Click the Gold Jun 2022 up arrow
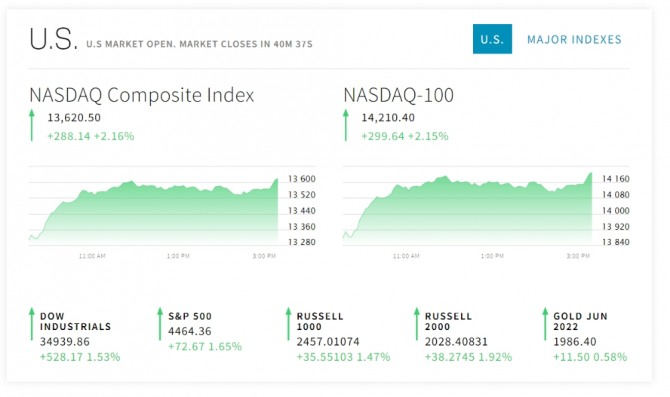The height and width of the screenshot is (397, 670). pyautogui.click(x=545, y=324)
